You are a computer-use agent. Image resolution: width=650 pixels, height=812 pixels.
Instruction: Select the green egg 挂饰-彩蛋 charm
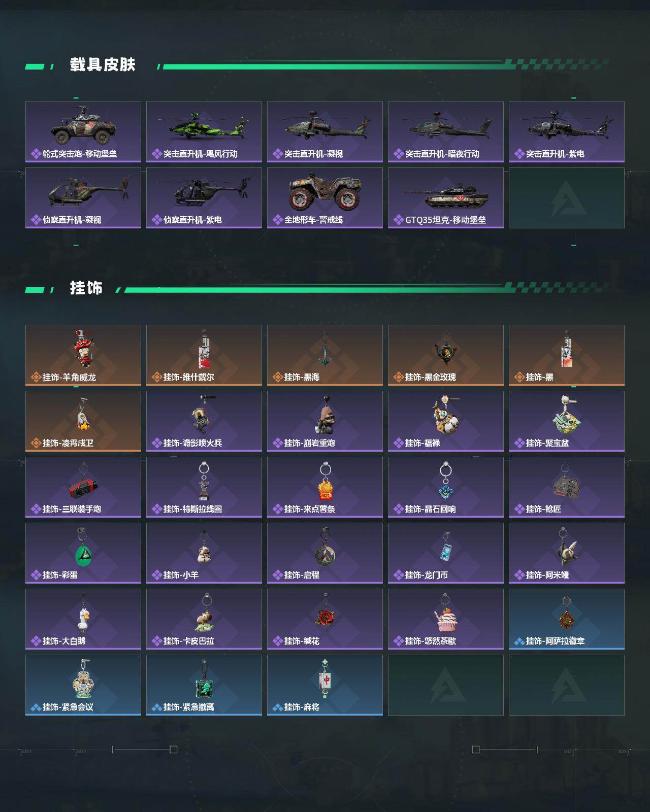point(83,553)
